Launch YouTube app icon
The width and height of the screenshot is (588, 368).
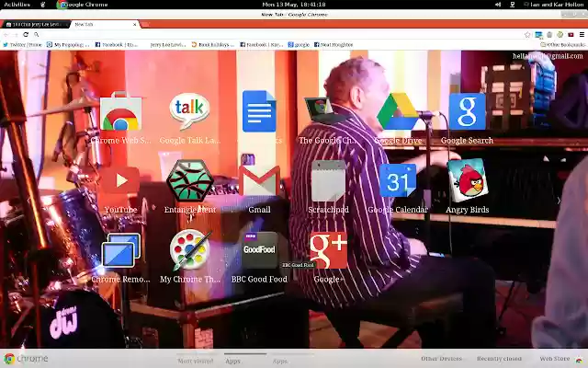coord(120,180)
